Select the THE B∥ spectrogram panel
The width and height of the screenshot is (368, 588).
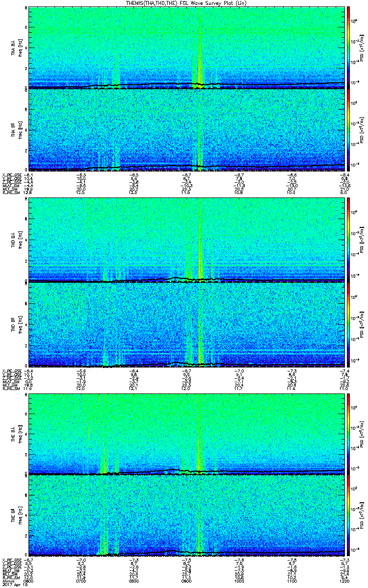[x=186, y=515]
